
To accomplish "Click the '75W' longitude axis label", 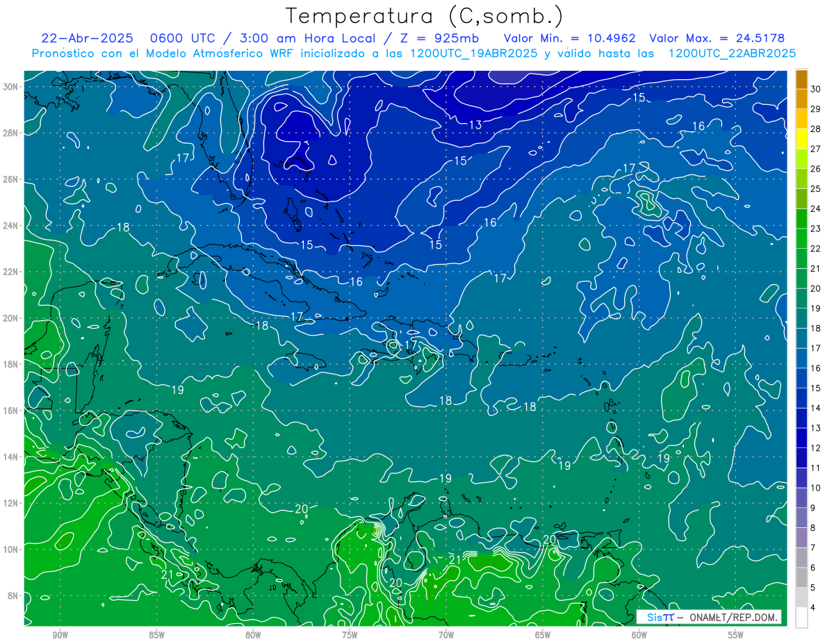I will [350, 635].
